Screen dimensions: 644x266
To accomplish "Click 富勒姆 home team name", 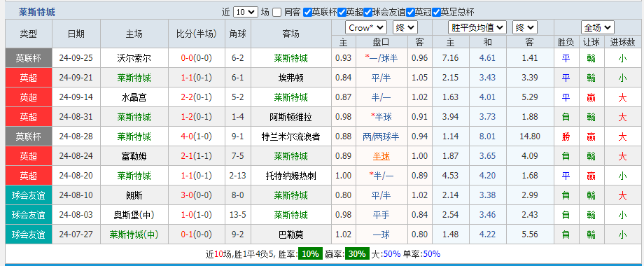I will 134,156.
